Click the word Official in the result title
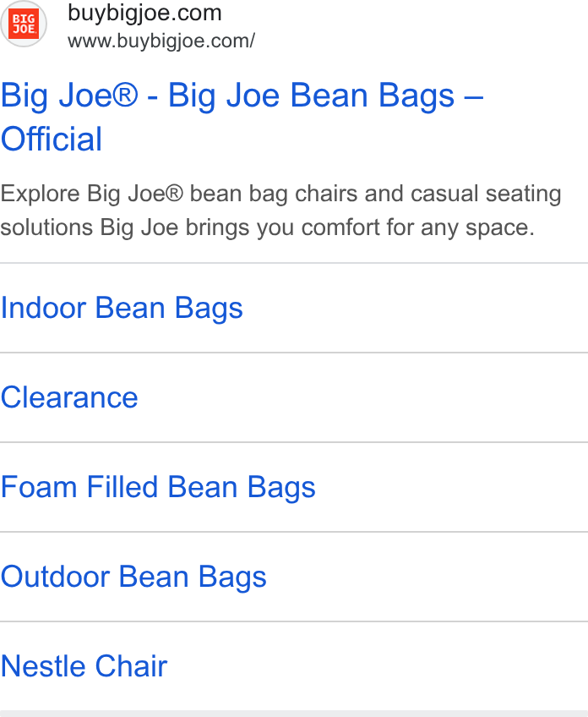The image size is (588, 717). point(52,139)
